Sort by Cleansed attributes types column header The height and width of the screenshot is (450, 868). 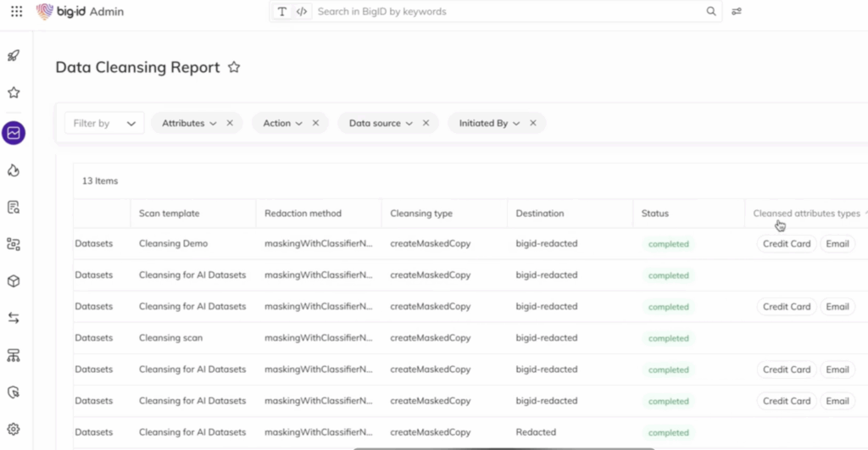point(806,214)
